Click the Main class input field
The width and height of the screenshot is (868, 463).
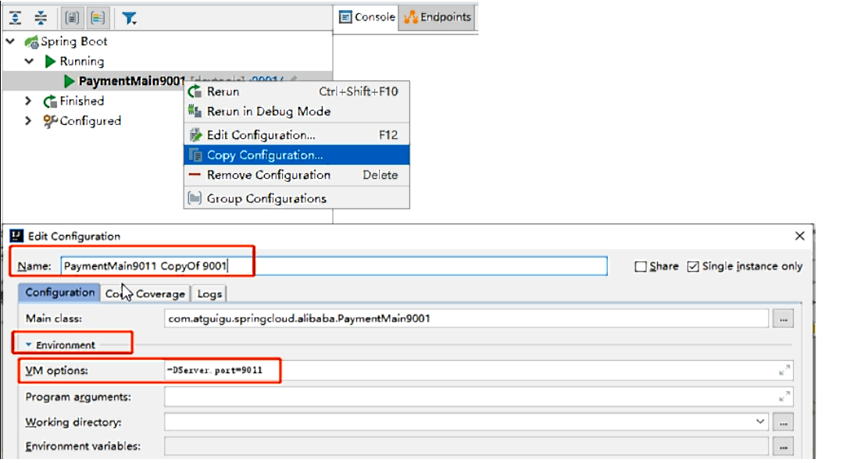click(466, 319)
